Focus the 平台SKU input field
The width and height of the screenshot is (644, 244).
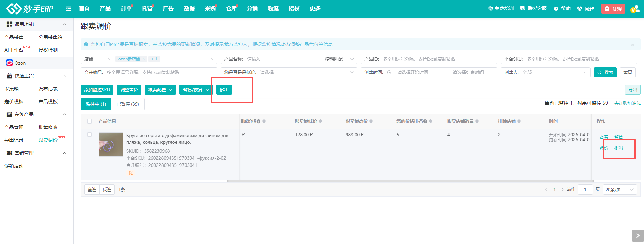click(569, 59)
